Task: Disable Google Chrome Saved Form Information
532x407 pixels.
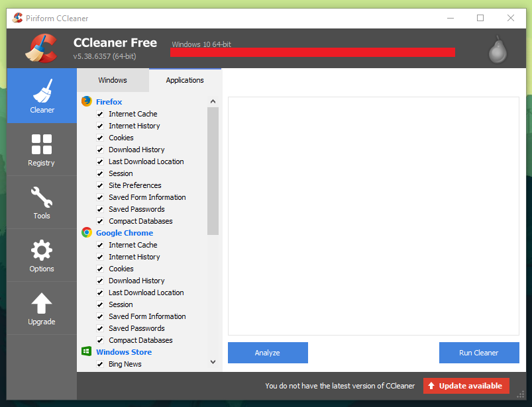Action: point(100,316)
